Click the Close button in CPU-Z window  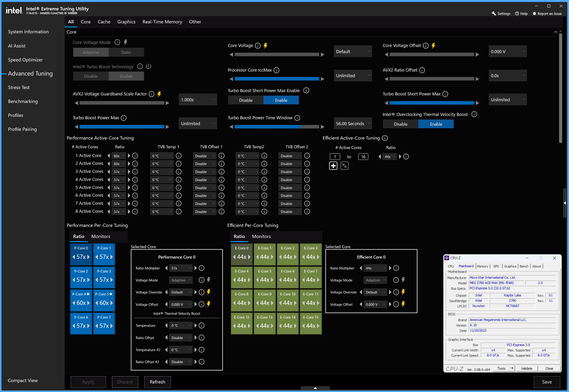tap(549, 368)
